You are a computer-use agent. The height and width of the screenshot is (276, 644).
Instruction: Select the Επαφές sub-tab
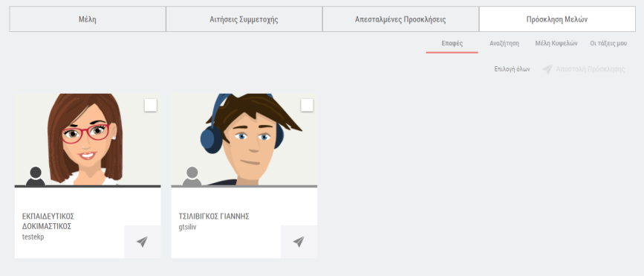click(x=452, y=44)
